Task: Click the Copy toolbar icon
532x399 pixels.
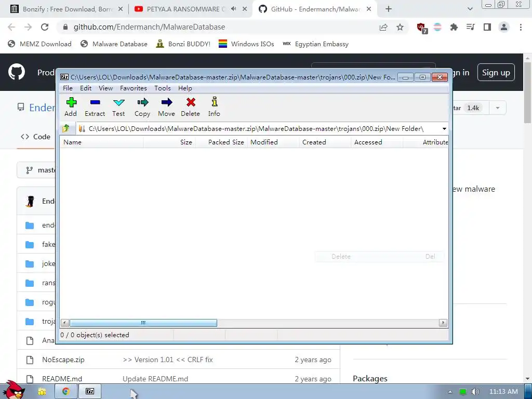Action: (x=142, y=107)
